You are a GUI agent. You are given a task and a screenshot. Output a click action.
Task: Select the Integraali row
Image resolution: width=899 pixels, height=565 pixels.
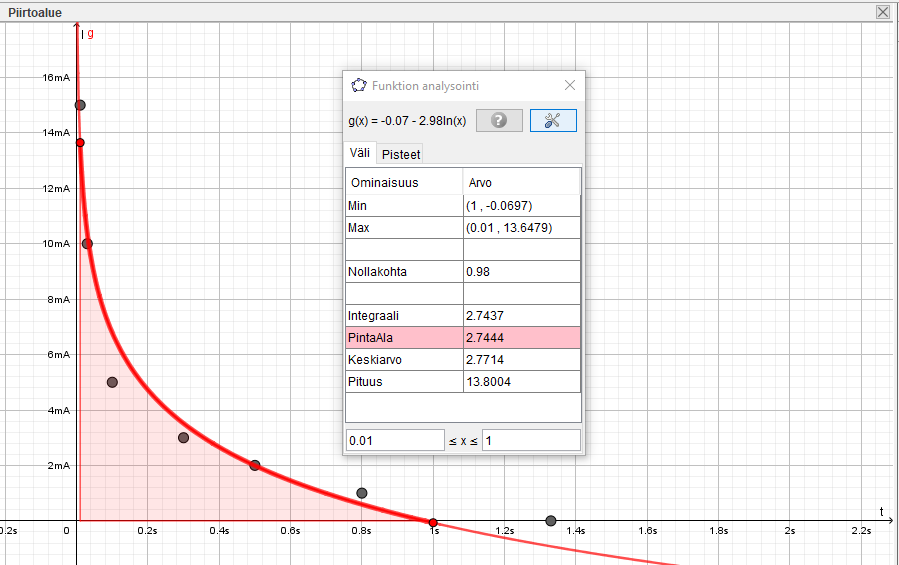tap(462, 316)
